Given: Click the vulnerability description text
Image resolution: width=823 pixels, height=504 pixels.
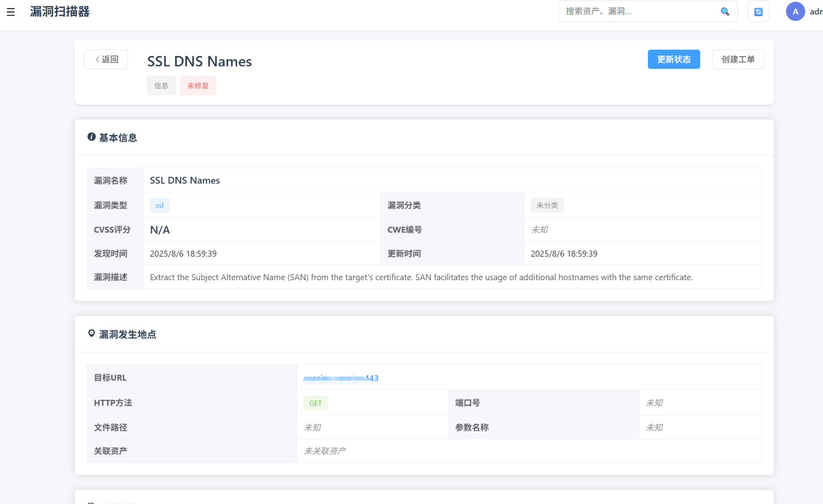Looking at the screenshot, I should [421, 277].
